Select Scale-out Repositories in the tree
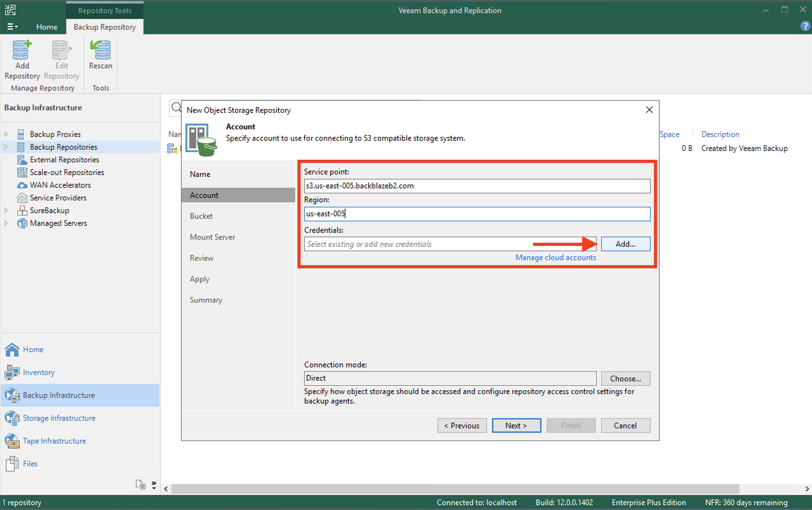 point(67,172)
